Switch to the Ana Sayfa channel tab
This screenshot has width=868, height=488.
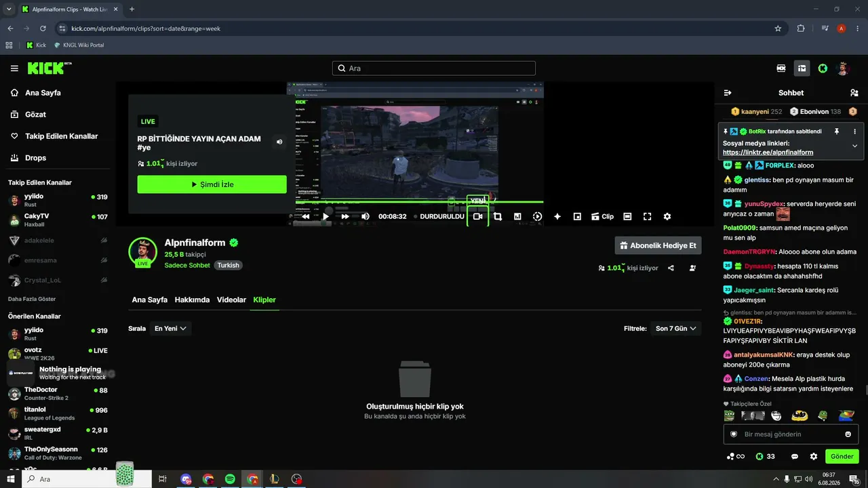click(150, 300)
